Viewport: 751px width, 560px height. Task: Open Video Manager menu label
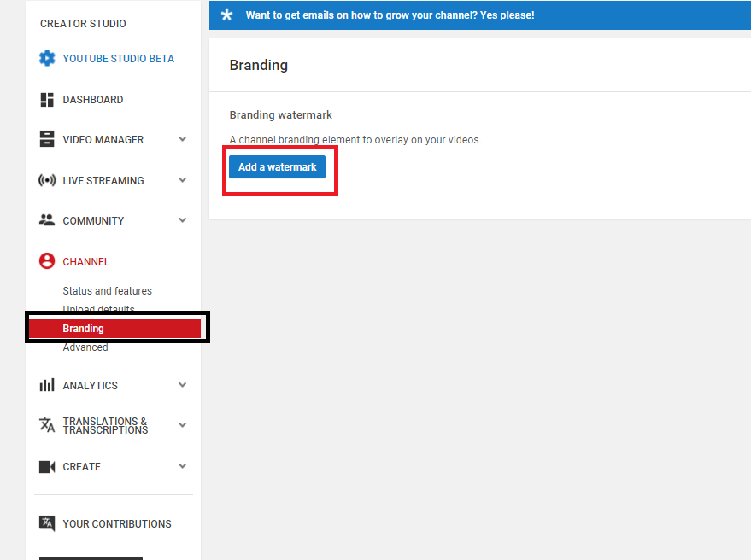[x=103, y=140]
